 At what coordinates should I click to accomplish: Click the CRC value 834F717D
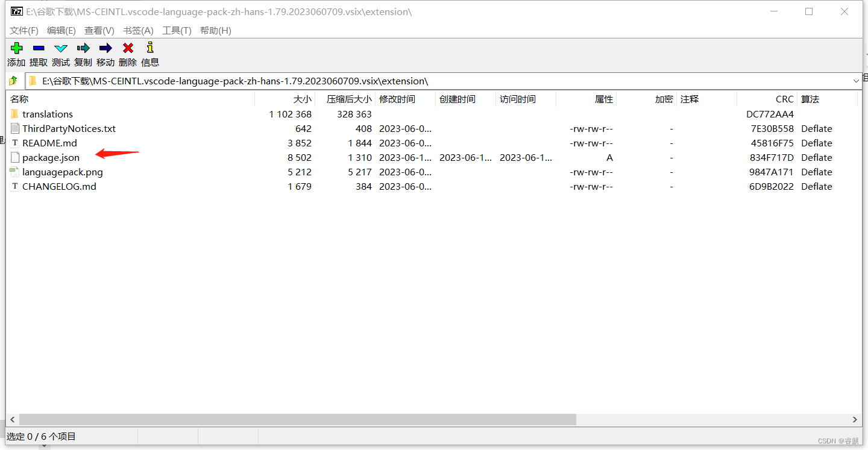tap(772, 157)
